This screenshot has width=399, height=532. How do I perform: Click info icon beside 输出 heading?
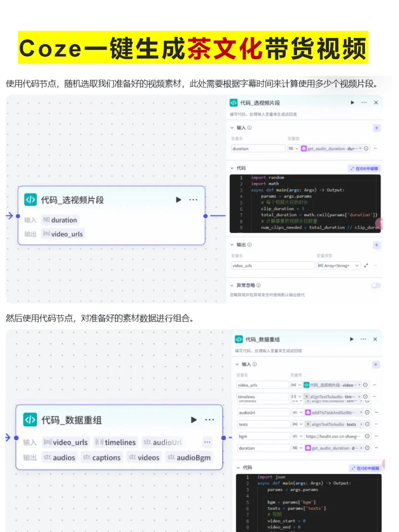click(x=250, y=245)
